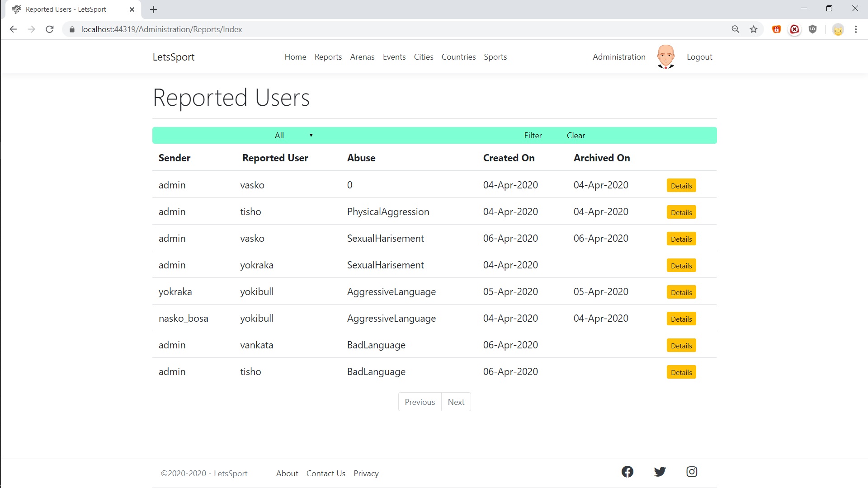Open a new browser tab with plus icon
The image size is (868, 488).
[x=154, y=9]
